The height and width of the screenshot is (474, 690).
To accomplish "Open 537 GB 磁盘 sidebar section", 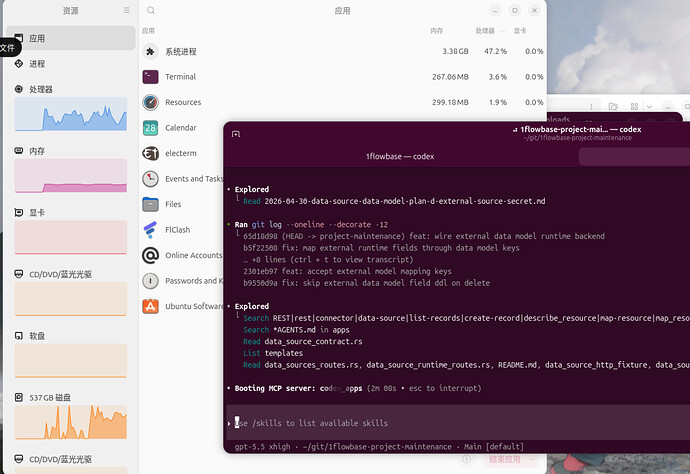I will point(70,397).
